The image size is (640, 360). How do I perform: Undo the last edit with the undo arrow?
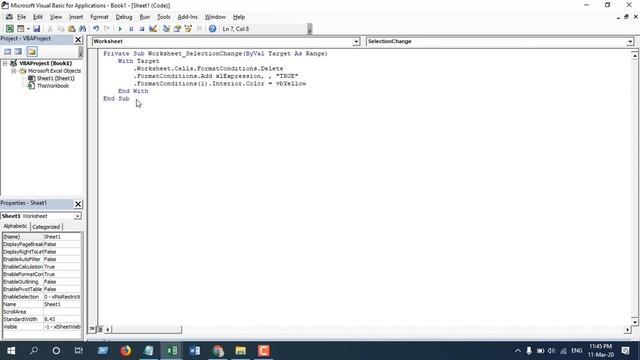[96, 29]
